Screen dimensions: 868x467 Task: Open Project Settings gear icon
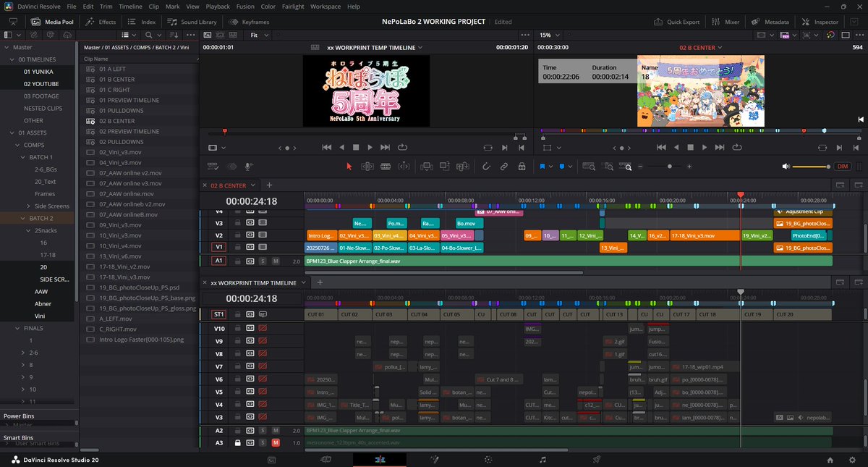point(851,460)
